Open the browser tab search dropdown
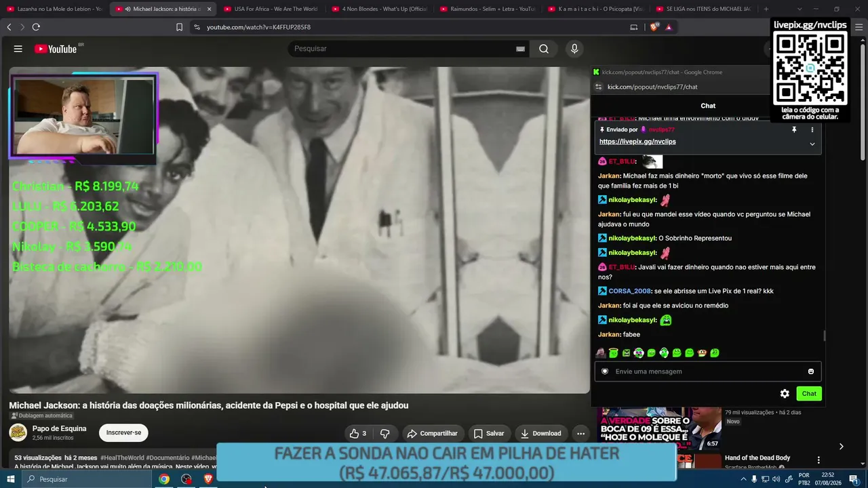This screenshot has height=488, width=868. [800, 9]
